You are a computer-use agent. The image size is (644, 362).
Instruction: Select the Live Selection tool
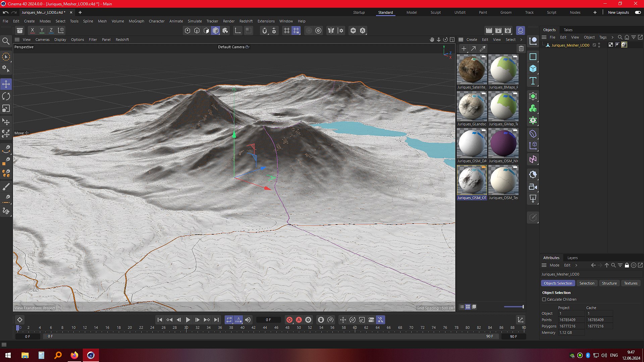(x=6, y=57)
